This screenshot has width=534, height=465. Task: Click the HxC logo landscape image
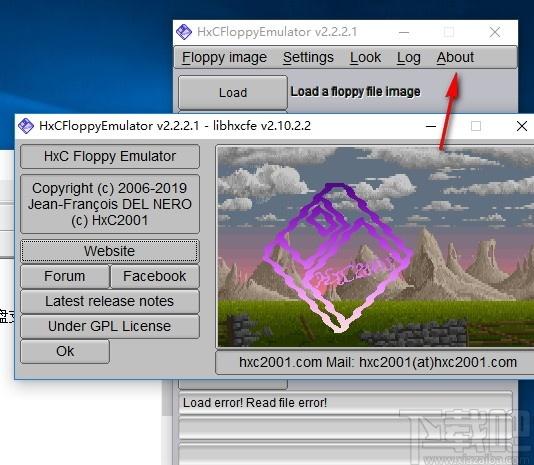tap(375, 247)
